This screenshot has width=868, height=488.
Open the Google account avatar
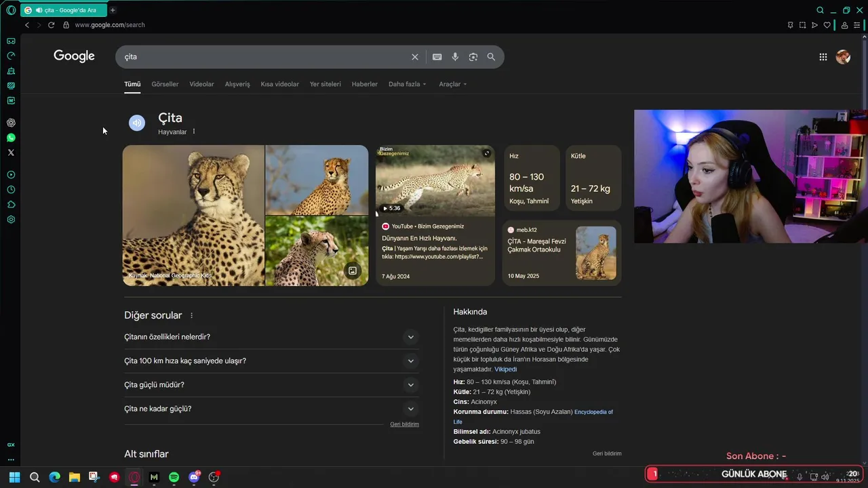point(843,57)
